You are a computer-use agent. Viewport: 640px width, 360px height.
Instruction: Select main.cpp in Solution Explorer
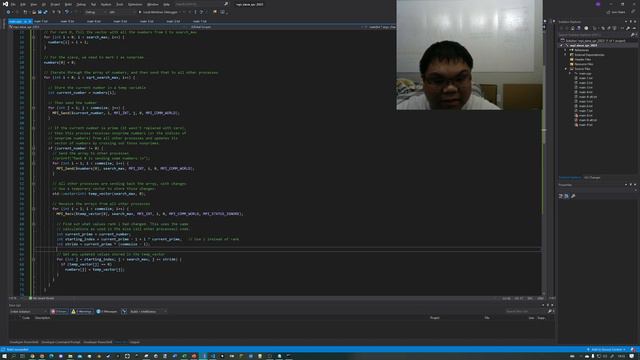click(x=585, y=73)
